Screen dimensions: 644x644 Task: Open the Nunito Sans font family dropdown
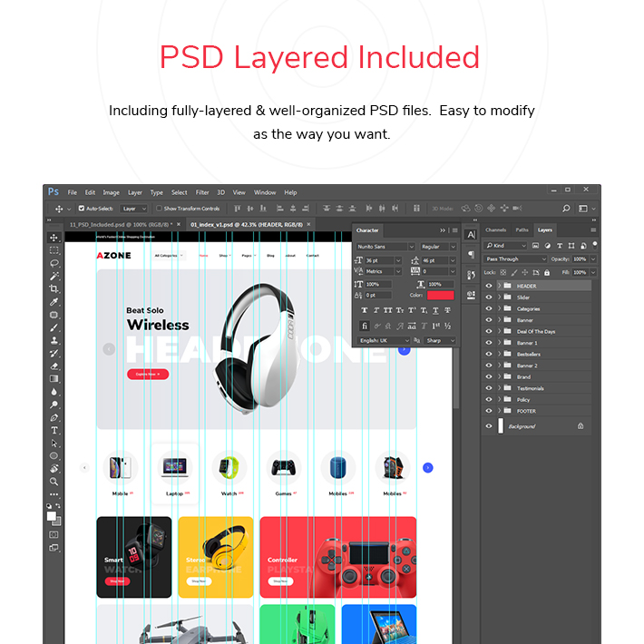pyautogui.click(x=385, y=247)
